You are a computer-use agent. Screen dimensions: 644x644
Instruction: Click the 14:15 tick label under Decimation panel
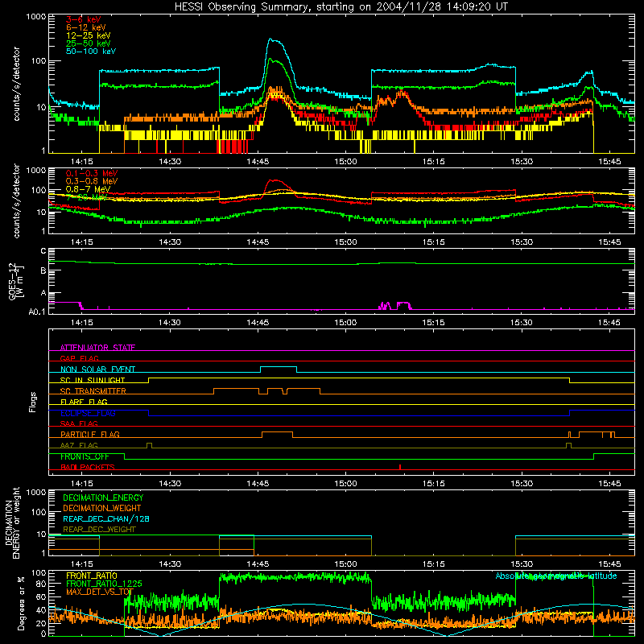click(x=82, y=564)
